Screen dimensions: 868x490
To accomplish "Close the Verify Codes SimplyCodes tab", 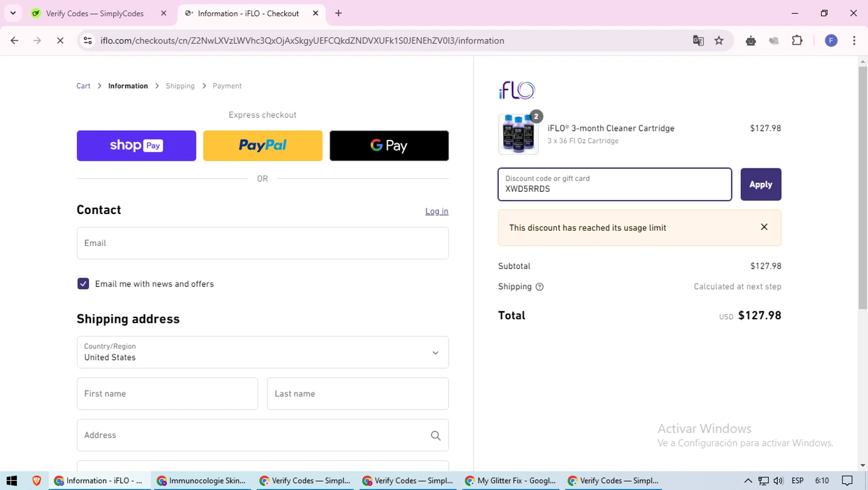I will pos(164,13).
